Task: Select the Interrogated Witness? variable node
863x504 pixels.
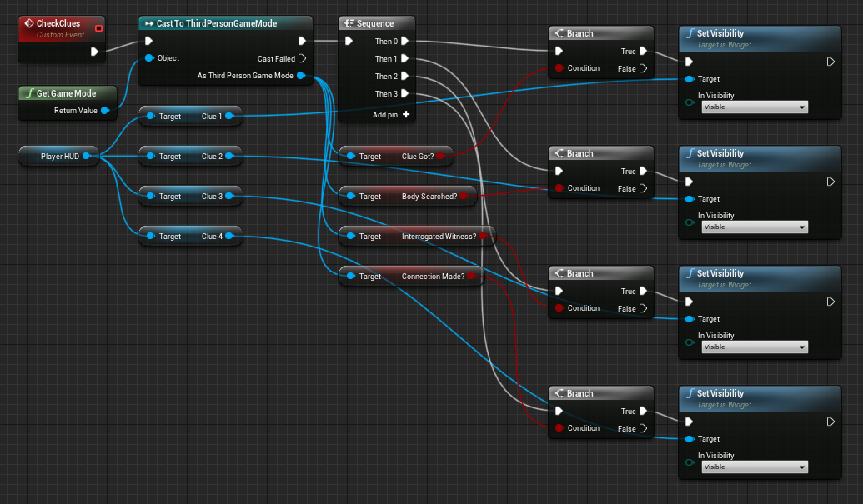Action: click(x=417, y=237)
